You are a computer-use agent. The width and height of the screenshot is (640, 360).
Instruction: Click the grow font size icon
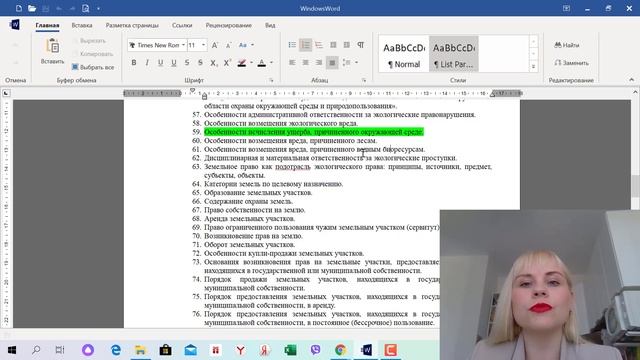215,45
